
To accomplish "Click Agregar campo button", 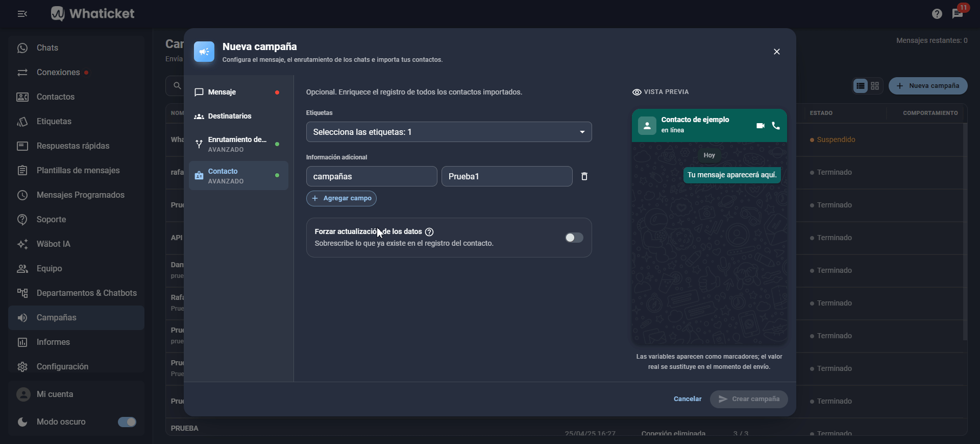I will tap(341, 198).
